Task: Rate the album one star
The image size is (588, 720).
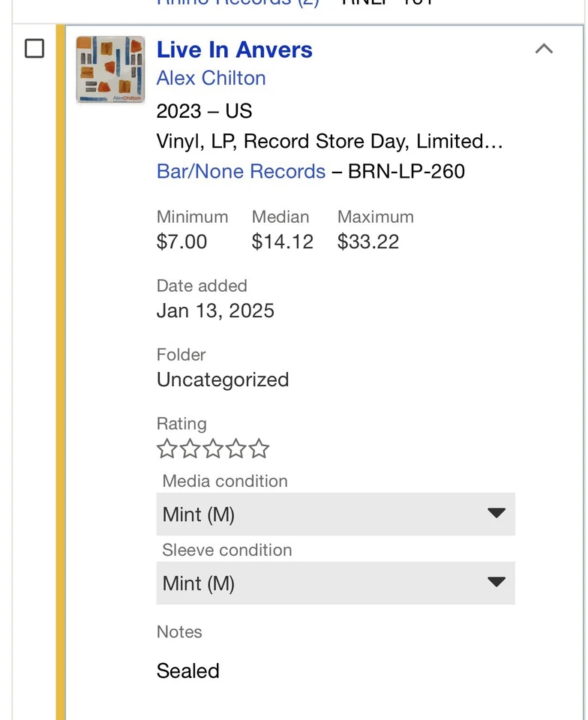Action: click(x=166, y=449)
